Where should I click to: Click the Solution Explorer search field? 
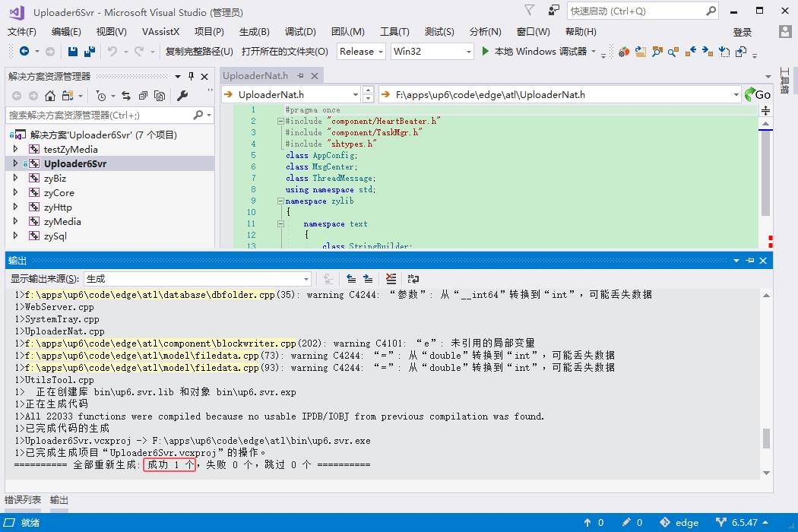99,116
